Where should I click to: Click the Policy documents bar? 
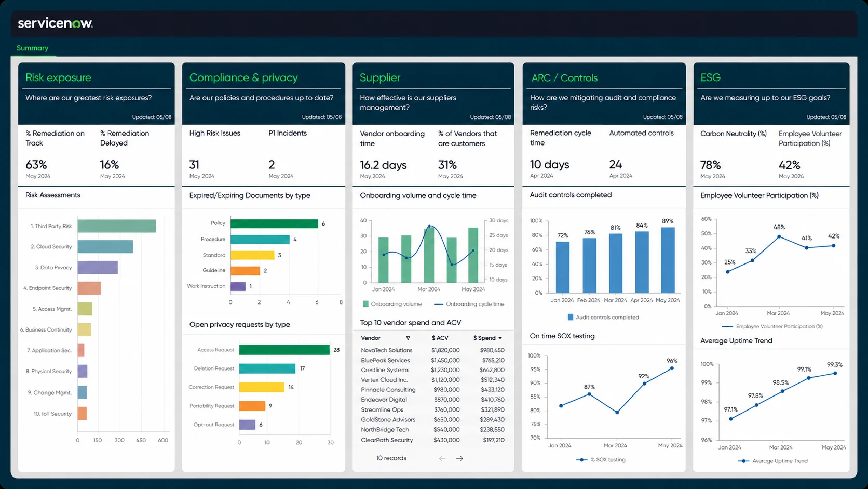coord(274,223)
